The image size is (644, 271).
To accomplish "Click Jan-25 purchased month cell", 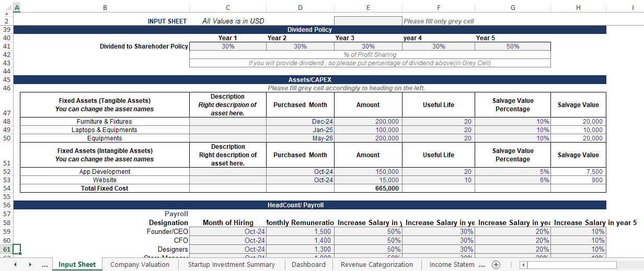I will point(300,130).
